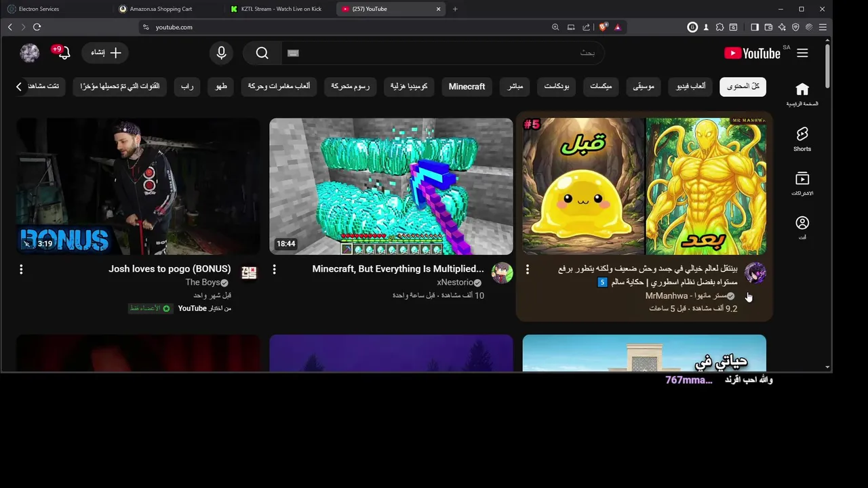Select the ألعاب فيديو filter chip
This screenshot has width=868, height=488.
point(690,86)
